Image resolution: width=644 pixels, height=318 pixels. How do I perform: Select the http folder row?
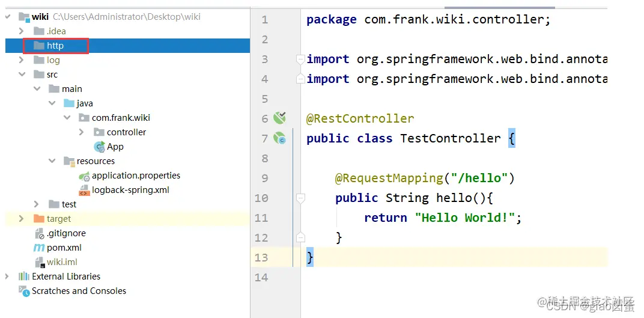(x=127, y=46)
